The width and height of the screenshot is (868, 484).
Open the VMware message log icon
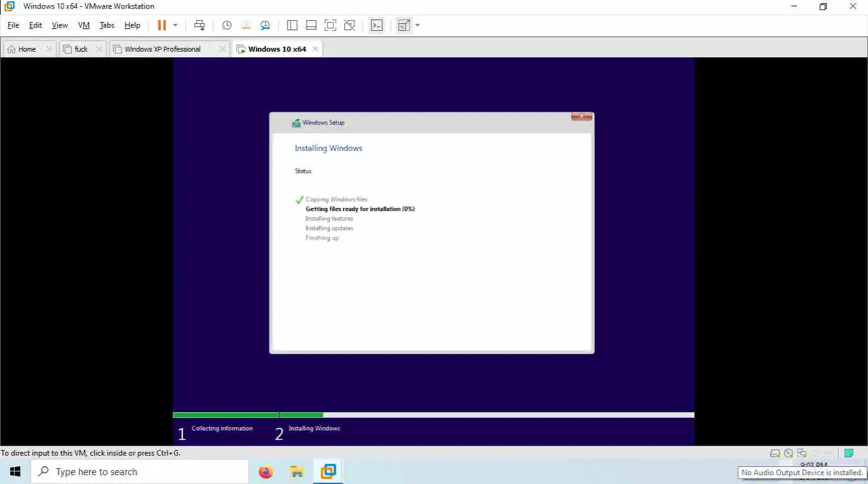pos(849,453)
